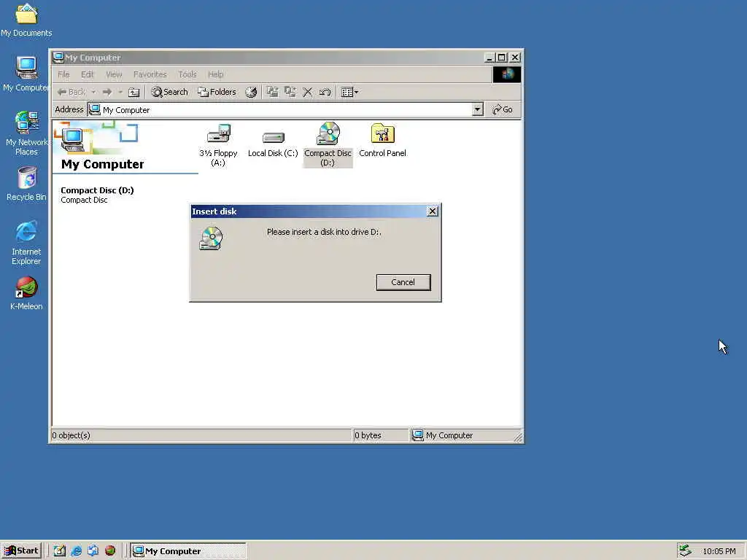Maximize the My Computer window

[502, 58]
